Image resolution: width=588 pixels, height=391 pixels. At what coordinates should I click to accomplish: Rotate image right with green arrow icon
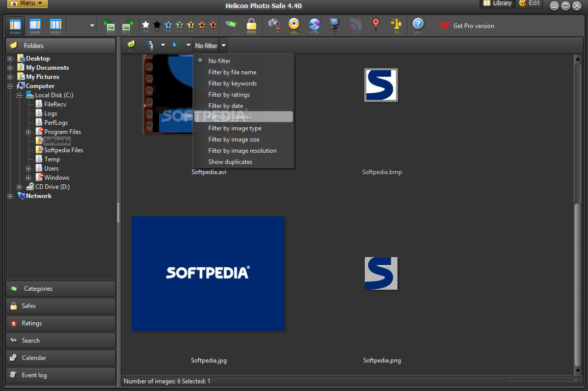click(x=128, y=25)
